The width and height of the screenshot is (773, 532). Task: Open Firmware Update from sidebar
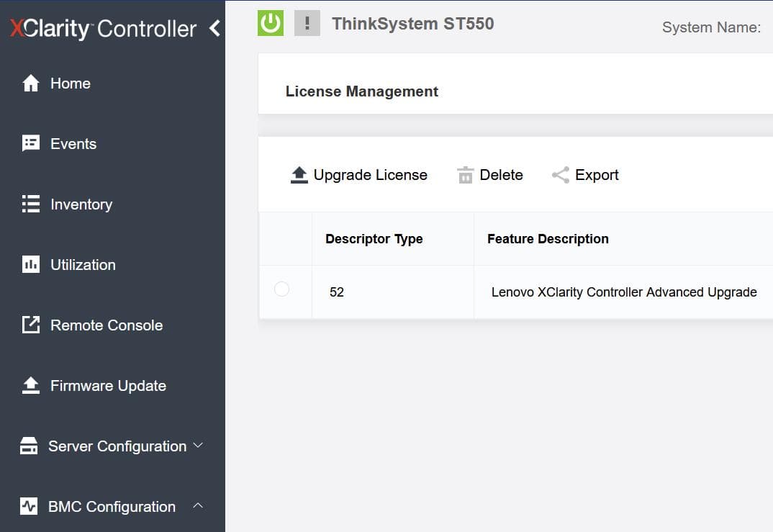click(x=107, y=386)
